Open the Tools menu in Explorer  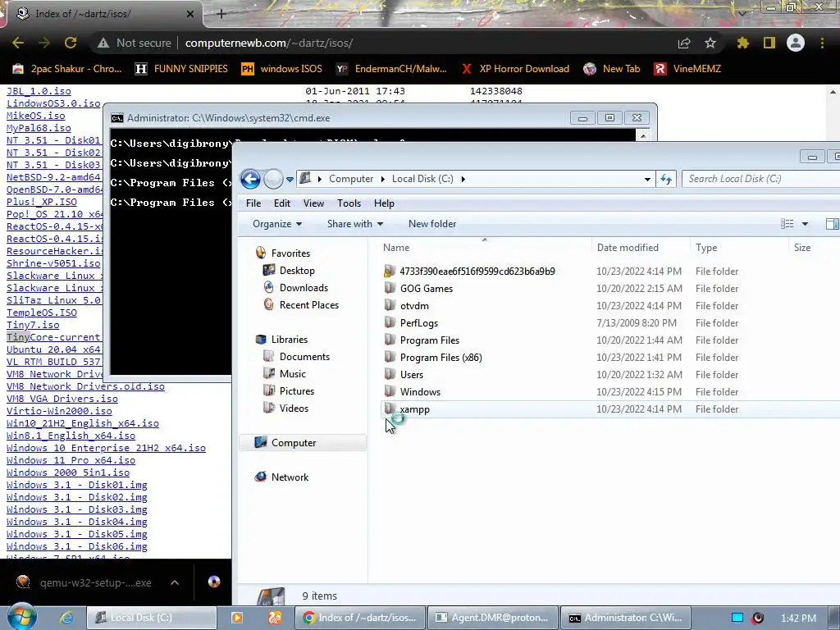[x=349, y=203]
